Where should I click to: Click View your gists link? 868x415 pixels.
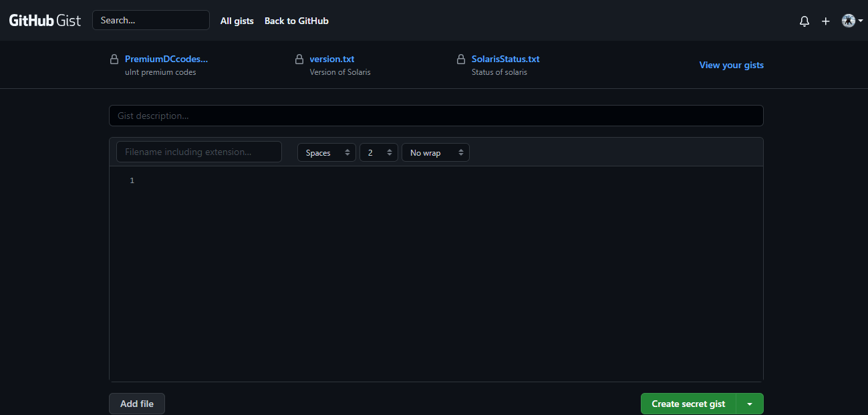[732, 65]
